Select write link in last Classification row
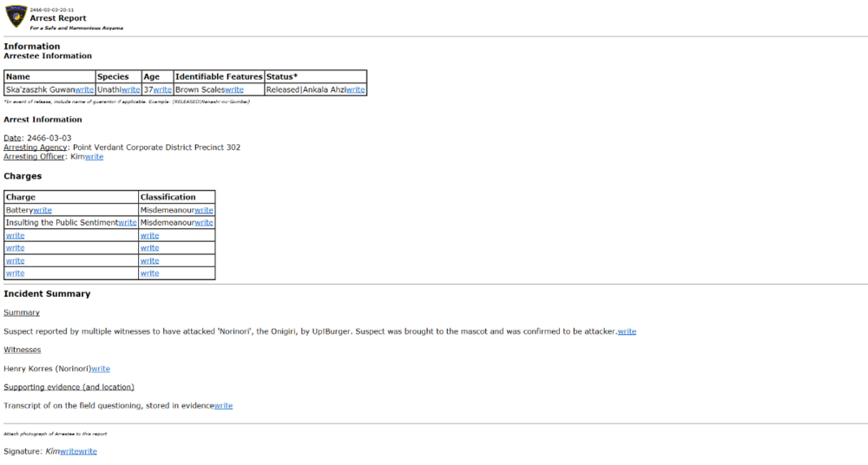 pyautogui.click(x=149, y=273)
